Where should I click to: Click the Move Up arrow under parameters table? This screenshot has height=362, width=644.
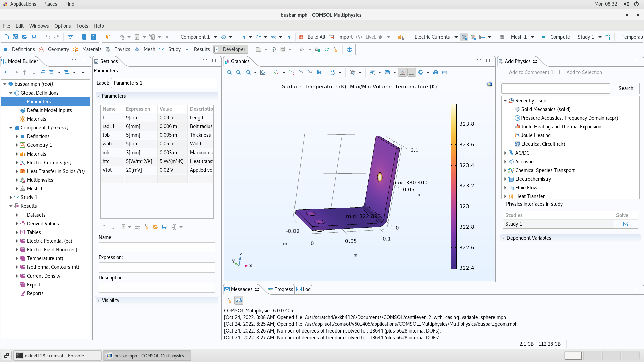click(104, 227)
